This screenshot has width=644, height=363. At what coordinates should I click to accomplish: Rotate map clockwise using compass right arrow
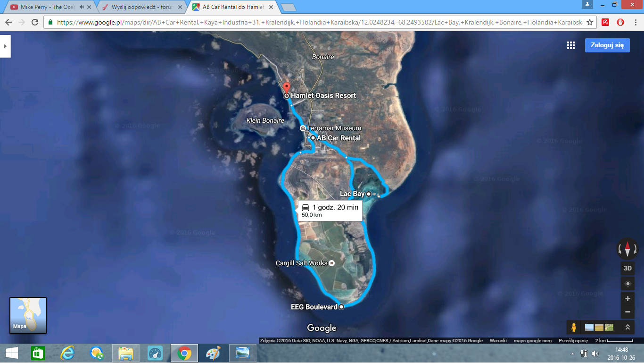pos(635,248)
